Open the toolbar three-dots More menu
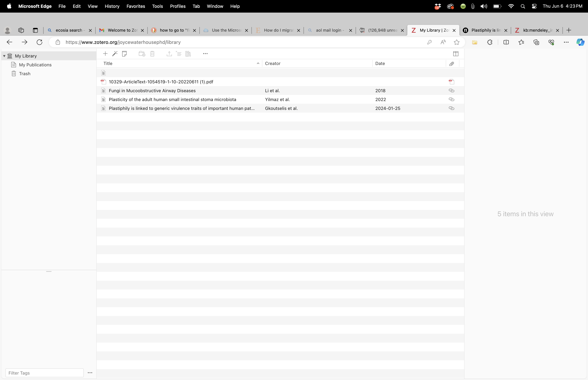588x380 pixels. pos(205,54)
